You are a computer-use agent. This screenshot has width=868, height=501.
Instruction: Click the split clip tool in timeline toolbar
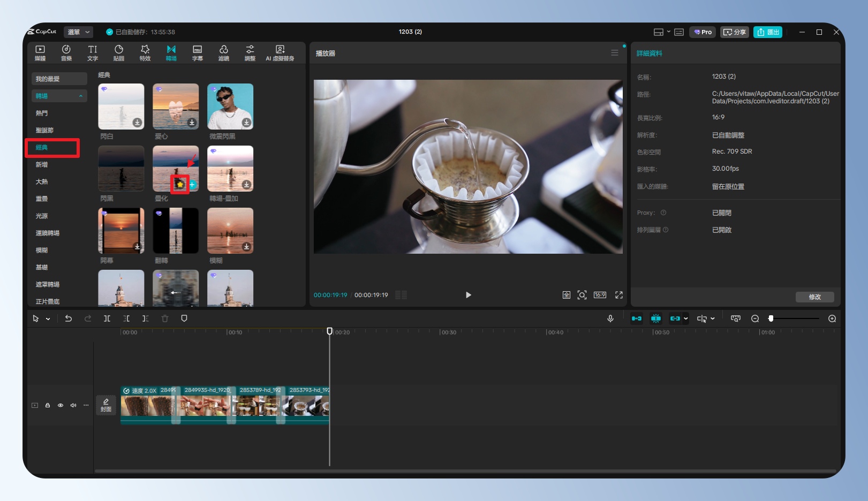click(107, 318)
